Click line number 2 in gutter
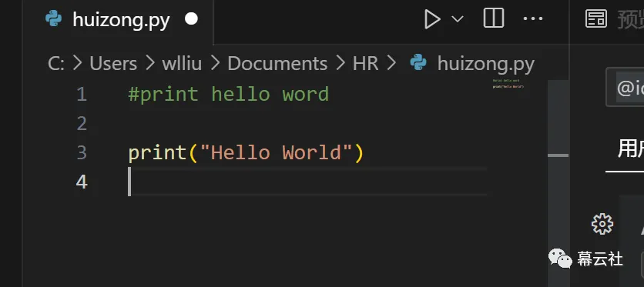 click(82, 123)
